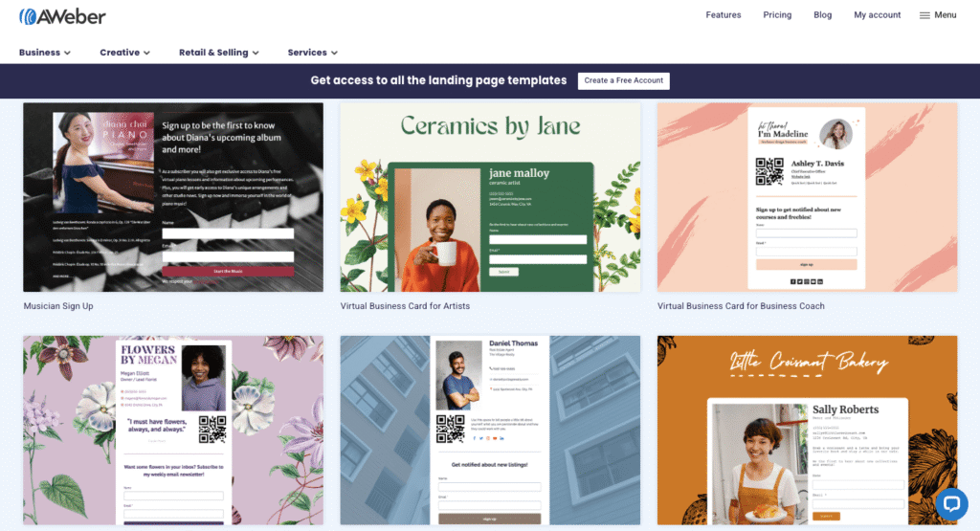The image size is (980, 531).
Task: Open the Business Coach template preview
Action: (807, 197)
